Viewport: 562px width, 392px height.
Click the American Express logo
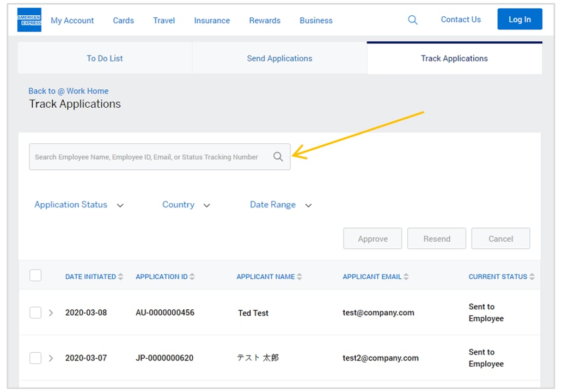[x=29, y=20]
